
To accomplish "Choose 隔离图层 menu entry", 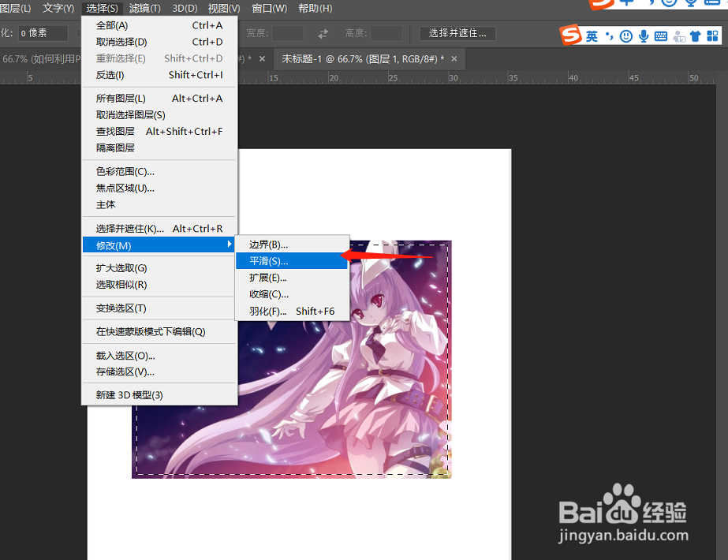I will coord(159,147).
